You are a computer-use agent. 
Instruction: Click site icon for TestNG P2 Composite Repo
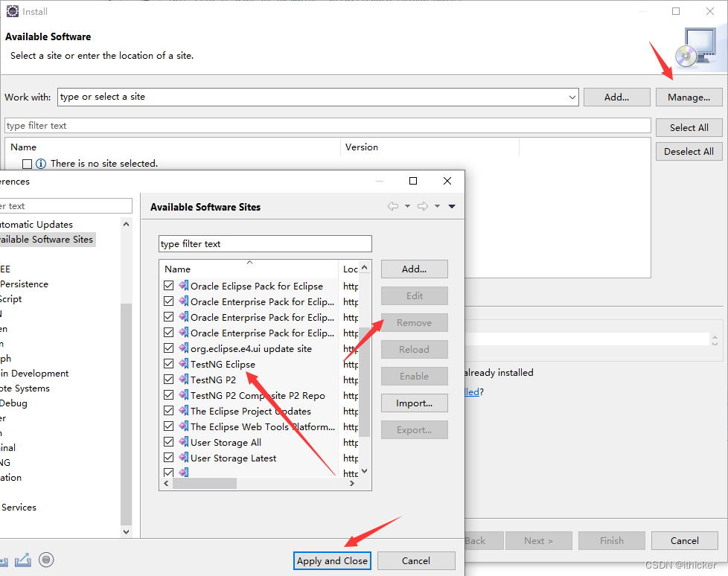click(184, 395)
